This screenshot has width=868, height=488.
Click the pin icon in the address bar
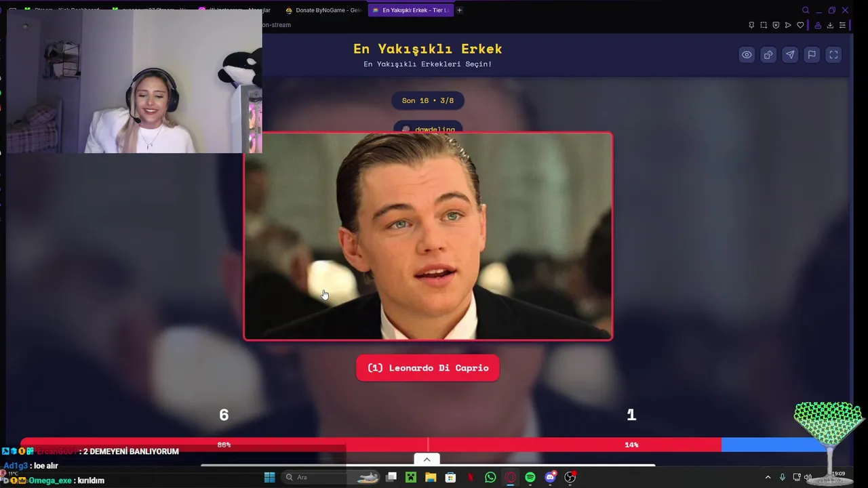[751, 25]
